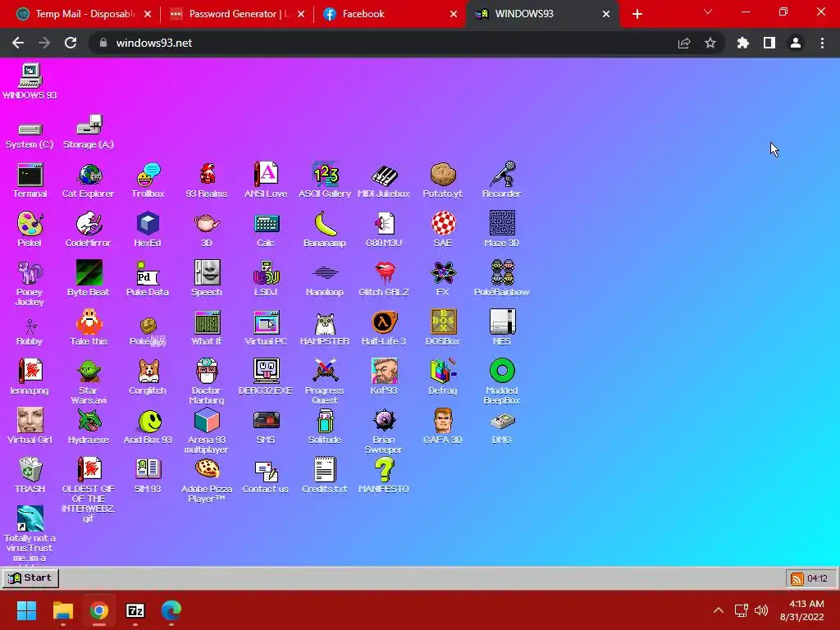Open Doctor Marburg icon
This screenshot has height=630, width=840.
(x=207, y=381)
